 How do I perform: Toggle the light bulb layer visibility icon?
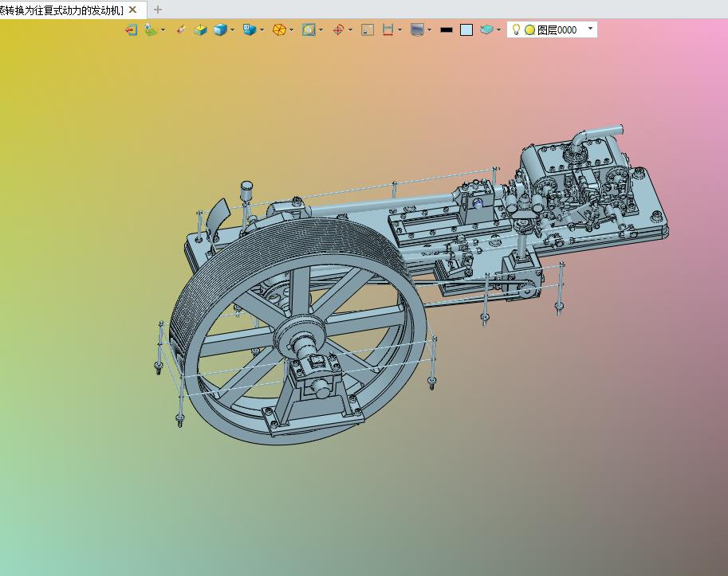[x=516, y=29]
